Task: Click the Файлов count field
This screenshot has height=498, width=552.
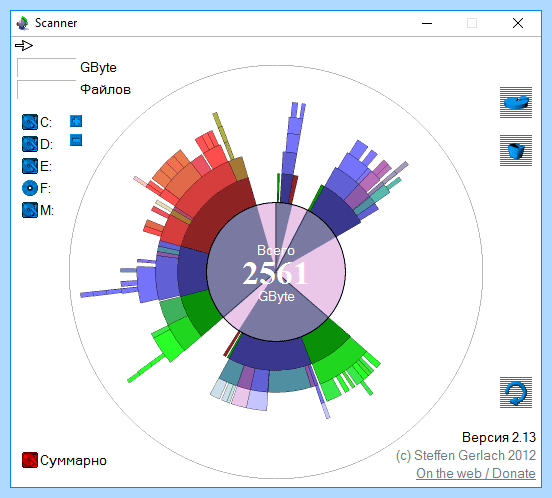Action: 46,89
